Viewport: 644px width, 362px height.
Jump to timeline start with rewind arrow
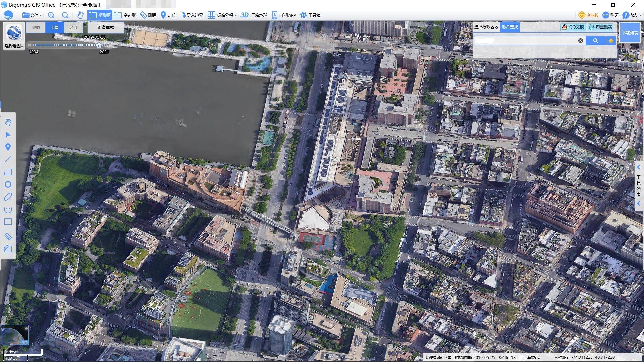click(30, 45)
